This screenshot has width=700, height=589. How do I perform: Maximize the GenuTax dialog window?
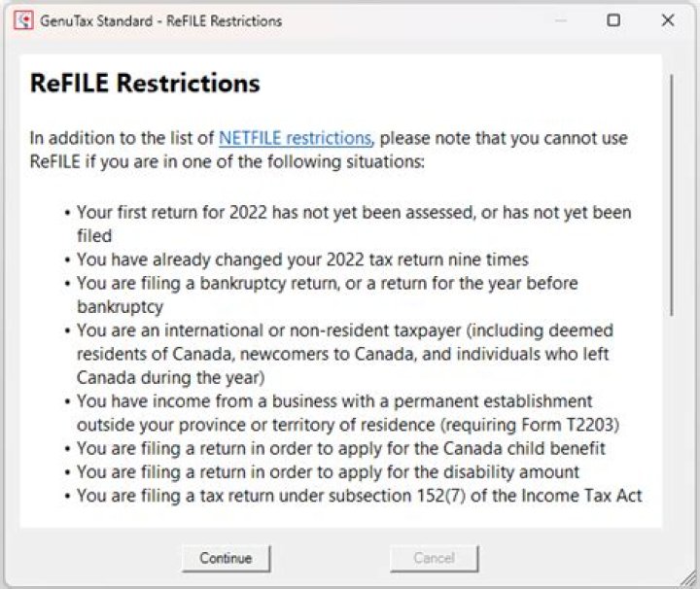point(613,20)
